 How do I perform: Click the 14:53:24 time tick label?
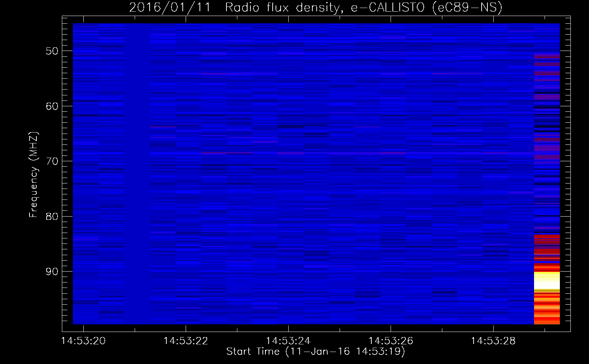pos(288,341)
